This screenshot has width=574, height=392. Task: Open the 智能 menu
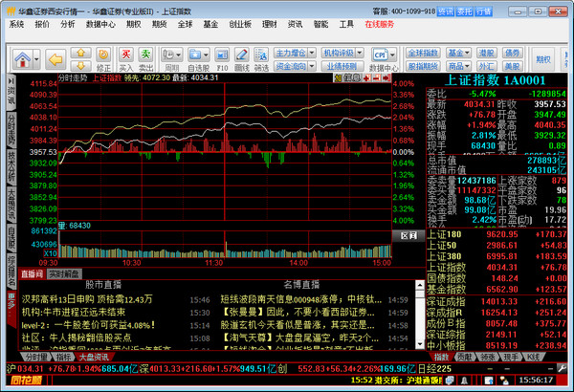tap(320, 24)
